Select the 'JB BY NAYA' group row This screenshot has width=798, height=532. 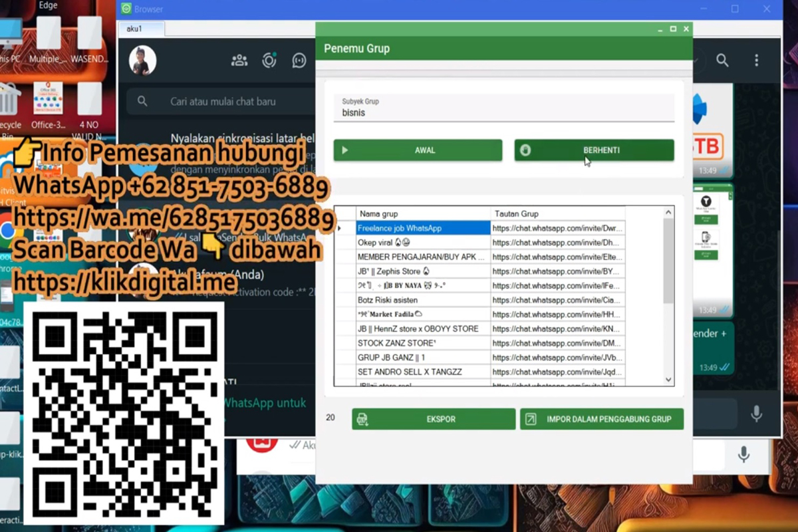coord(423,285)
